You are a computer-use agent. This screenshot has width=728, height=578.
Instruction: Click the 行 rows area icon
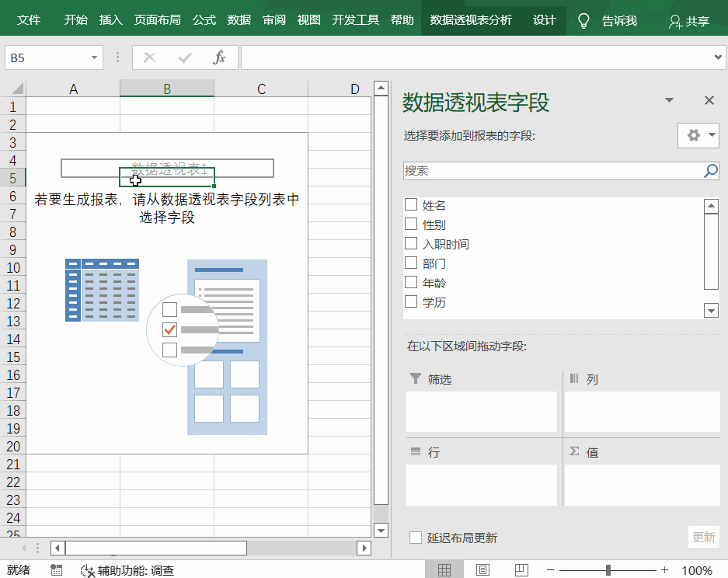[416, 451]
